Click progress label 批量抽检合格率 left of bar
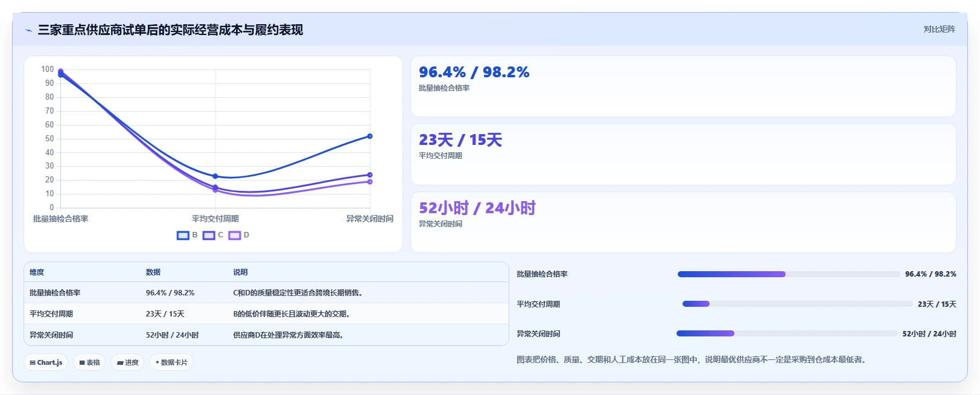 [542, 274]
